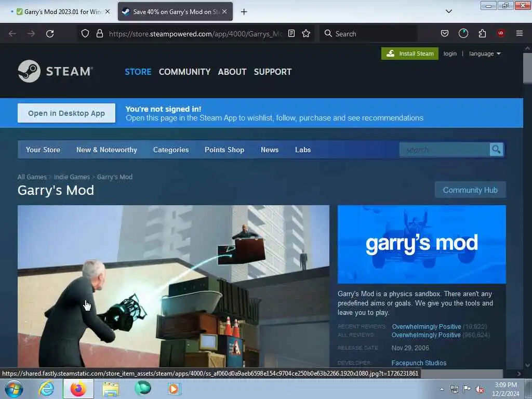Close the Save 40% on Garry's Mod tab
Screen dimensions: 532x399
(x=224, y=11)
